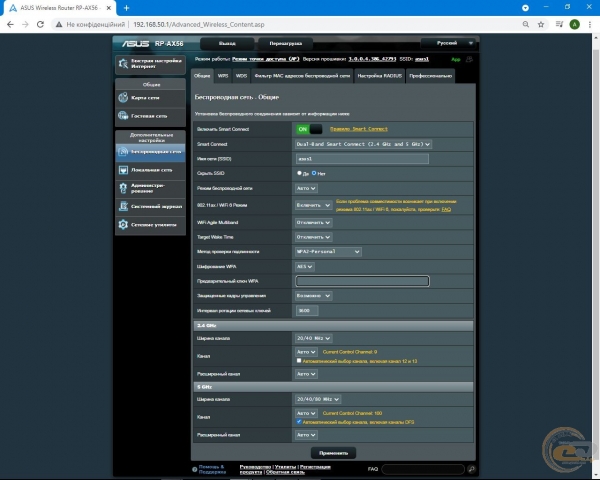Click the key rotation interval field
This screenshot has height=480, width=600.
pyautogui.click(x=307, y=310)
